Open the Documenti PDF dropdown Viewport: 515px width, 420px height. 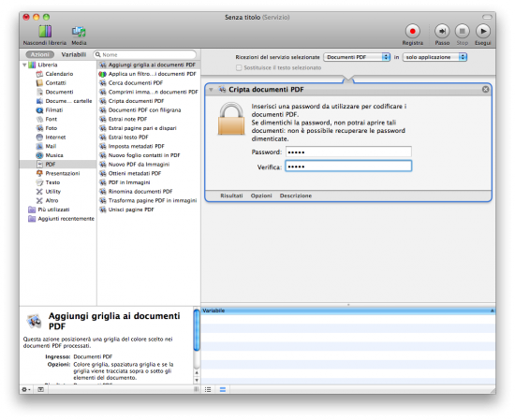pos(357,57)
